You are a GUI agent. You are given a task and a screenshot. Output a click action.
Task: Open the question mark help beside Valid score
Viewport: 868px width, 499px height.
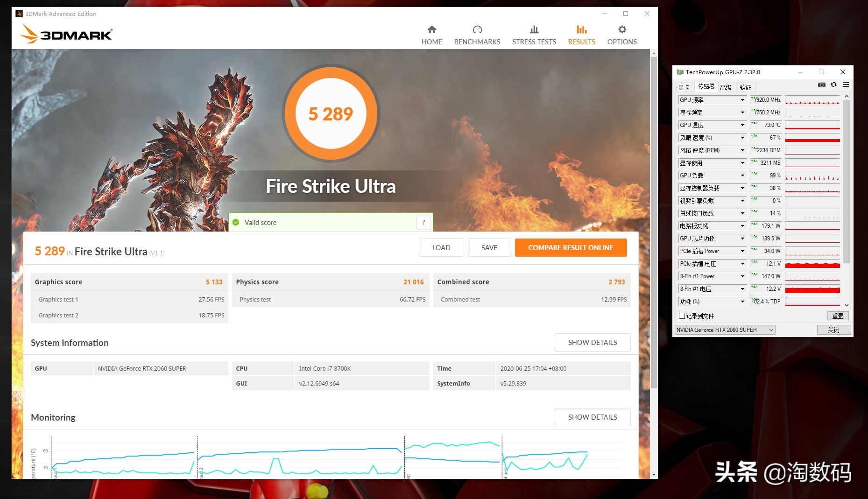(x=423, y=222)
